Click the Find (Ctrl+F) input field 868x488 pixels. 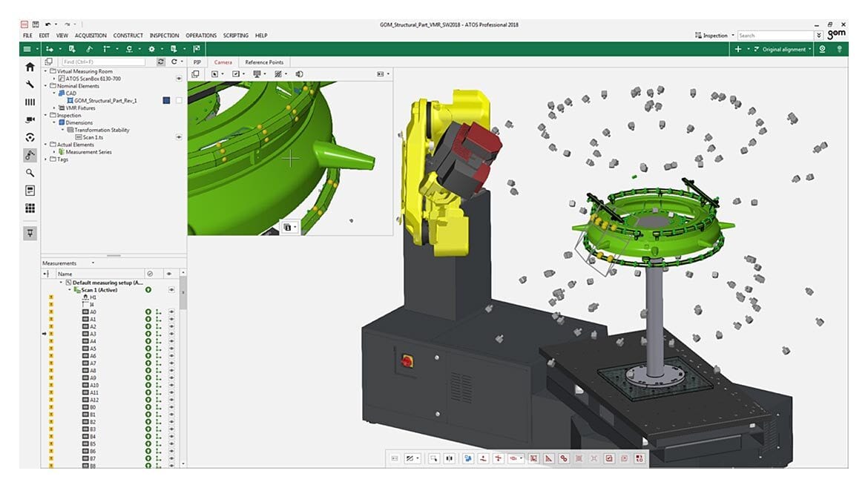coord(103,62)
